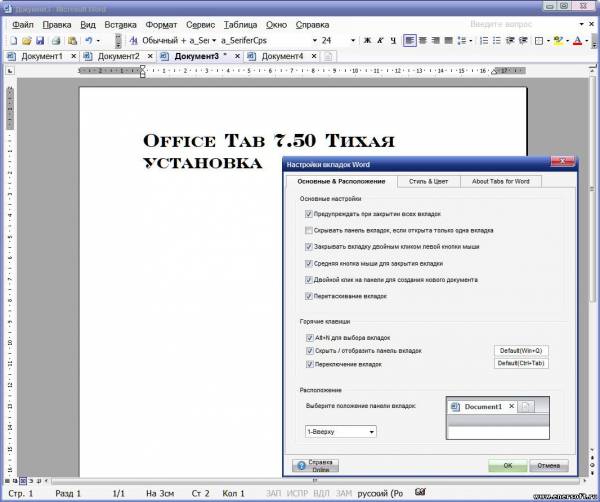Click the tab stop selector at ruler corner
600x502 pixels.
tap(10, 71)
